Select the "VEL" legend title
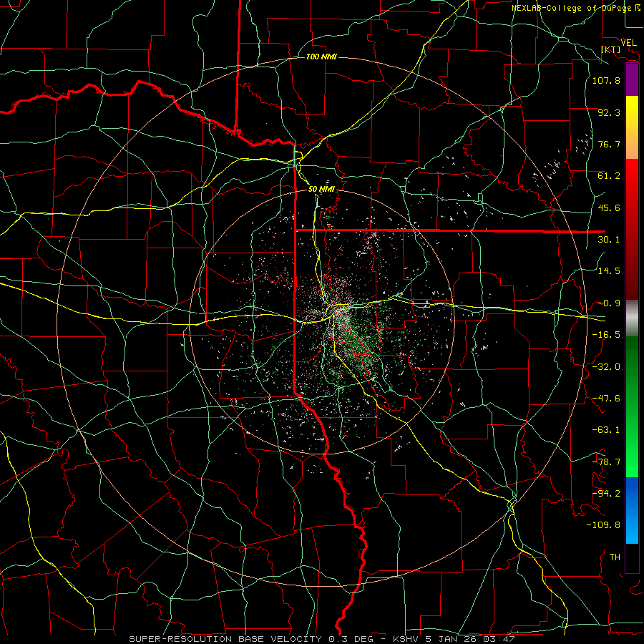Image resolution: width=644 pixels, height=644 pixels. click(628, 43)
